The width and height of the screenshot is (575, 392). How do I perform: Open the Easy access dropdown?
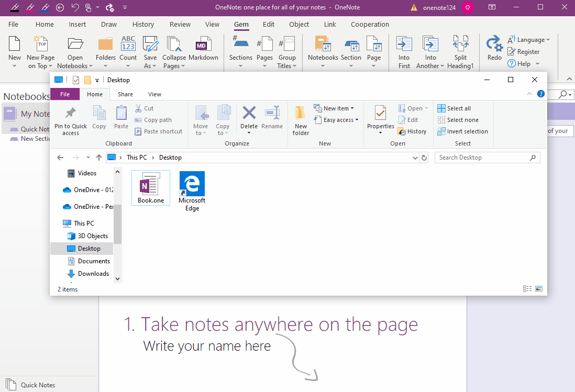tap(336, 119)
